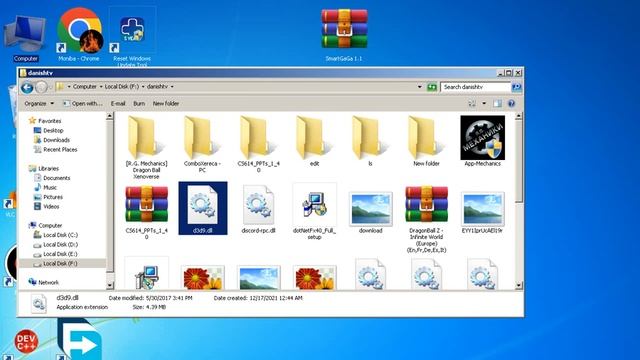Click Burn in the toolbar
This screenshot has height=360, width=640.
pyautogui.click(x=139, y=104)
